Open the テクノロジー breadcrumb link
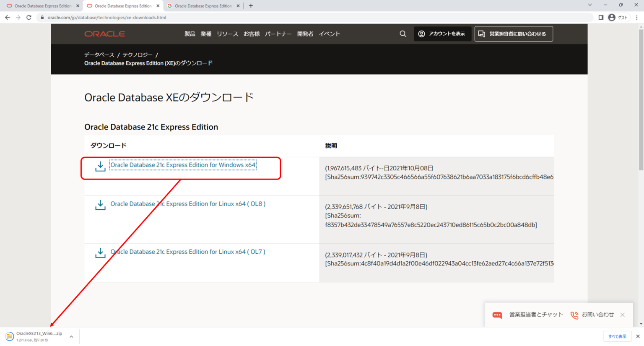644x346 pixels. (138, 54)
